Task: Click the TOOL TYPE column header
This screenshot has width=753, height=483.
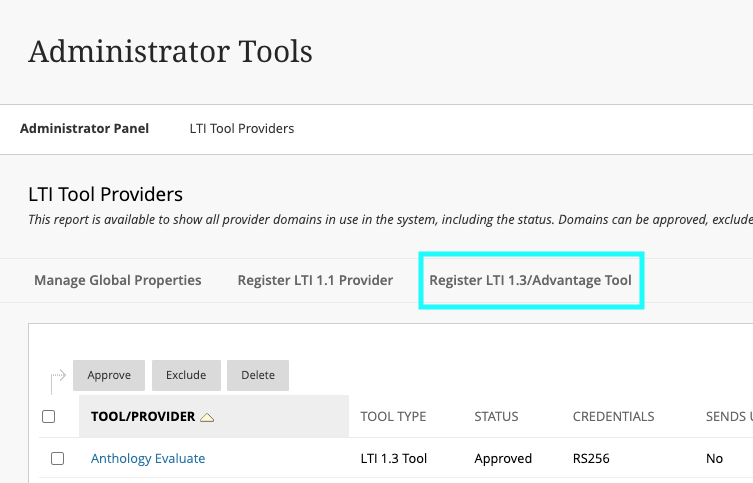Action: 393,416
